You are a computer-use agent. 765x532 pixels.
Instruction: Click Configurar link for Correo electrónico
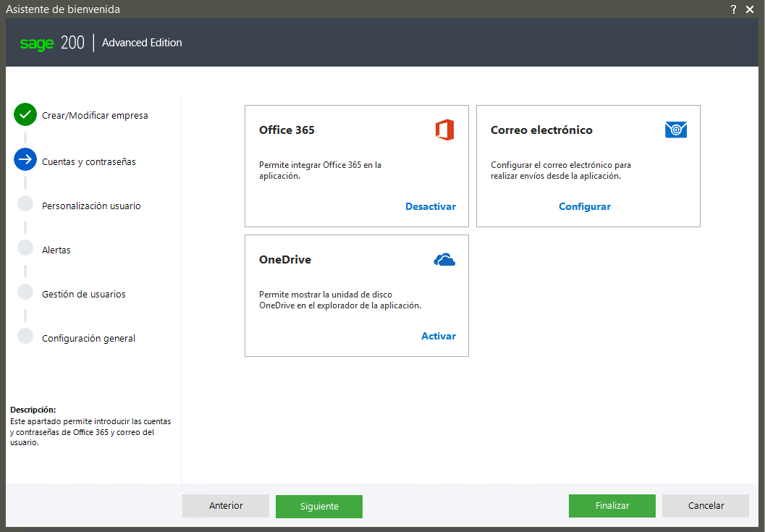tap(585, 206)
